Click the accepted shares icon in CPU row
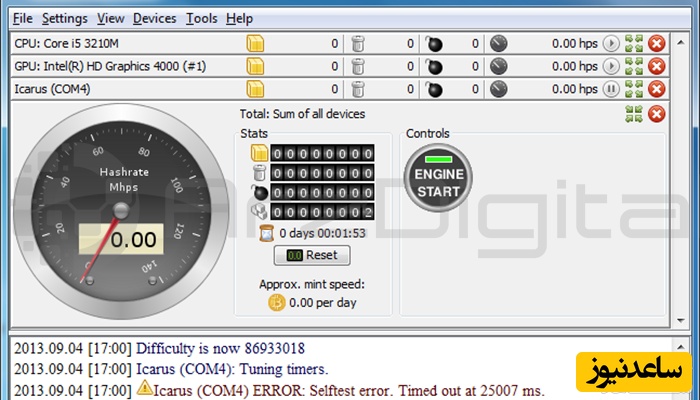Viewport: 700px width, 400px height. coord(255,43)
